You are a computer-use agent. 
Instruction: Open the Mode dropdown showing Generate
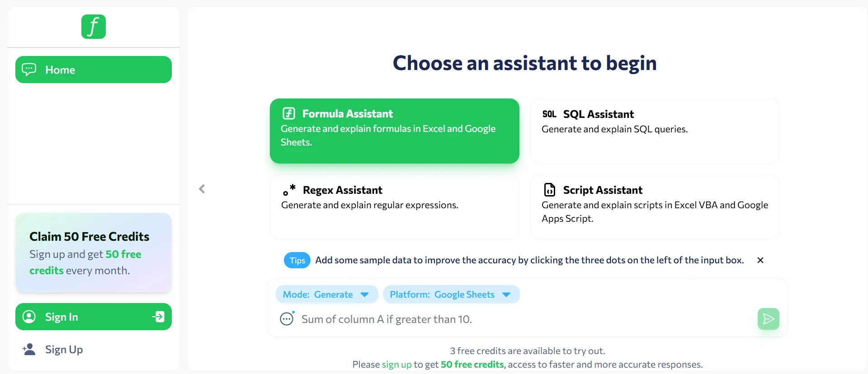(326, 294)
